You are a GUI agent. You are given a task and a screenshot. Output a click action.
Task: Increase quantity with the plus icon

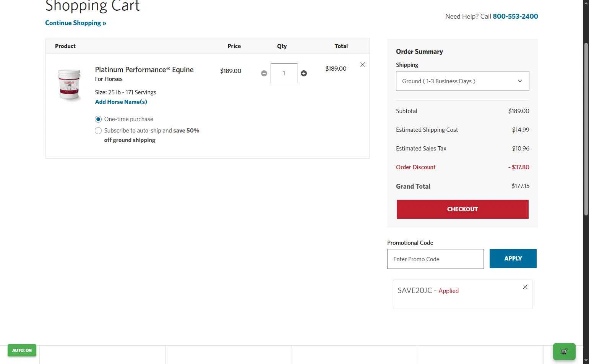click(304, 73)
